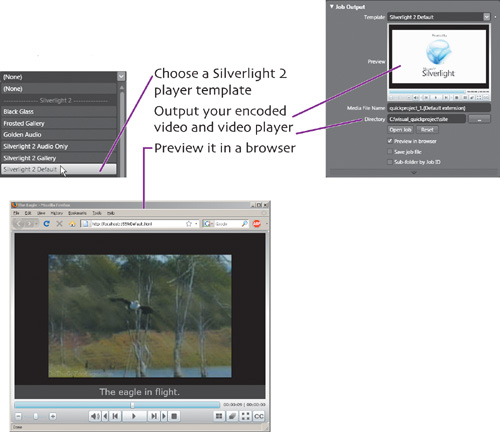The height and width of the screenshot is (432, 500).
Task: Click the Reset button
Action: click(427, 130)
